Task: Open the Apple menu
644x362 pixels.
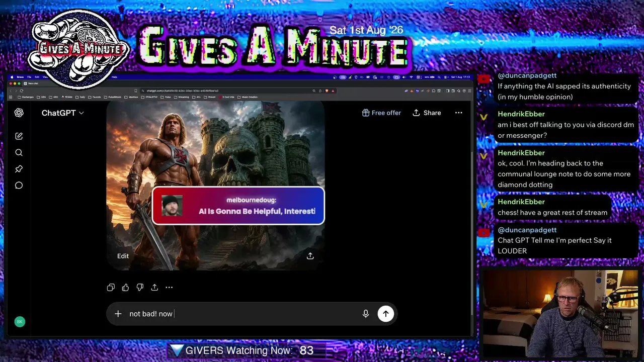Action: pyautogui.click(x=12, y=77)
